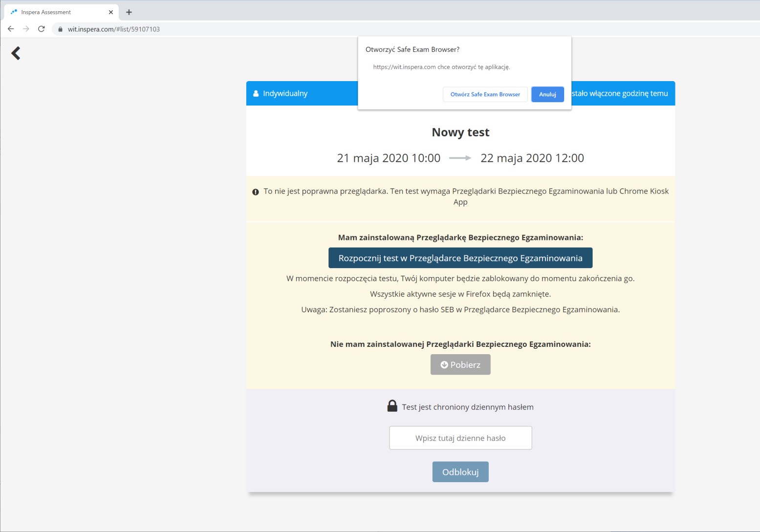Click the Indywidualny label

coord(285,93)
